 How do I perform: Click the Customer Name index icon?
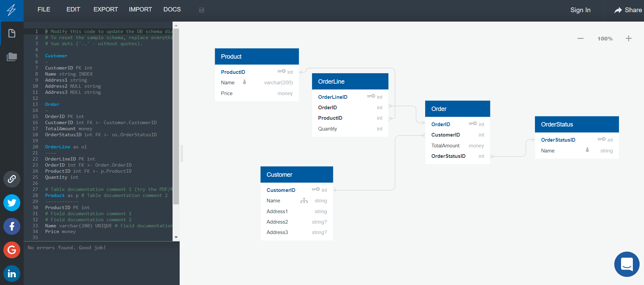click(304, 200)
